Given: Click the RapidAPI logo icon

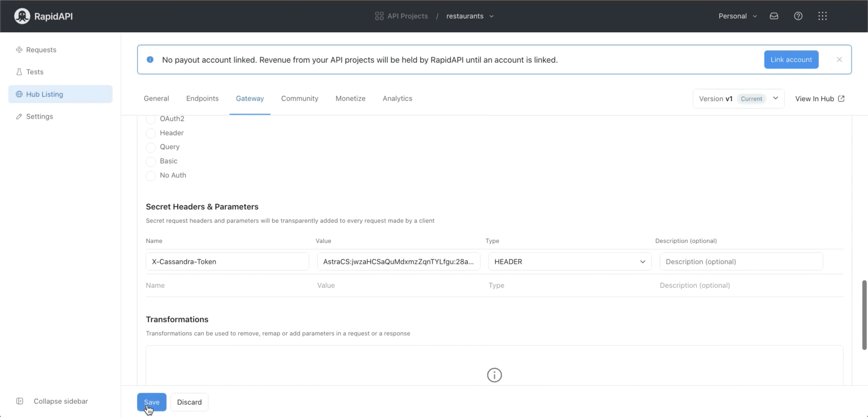Looking at the screenshot, I should (22, 16).
